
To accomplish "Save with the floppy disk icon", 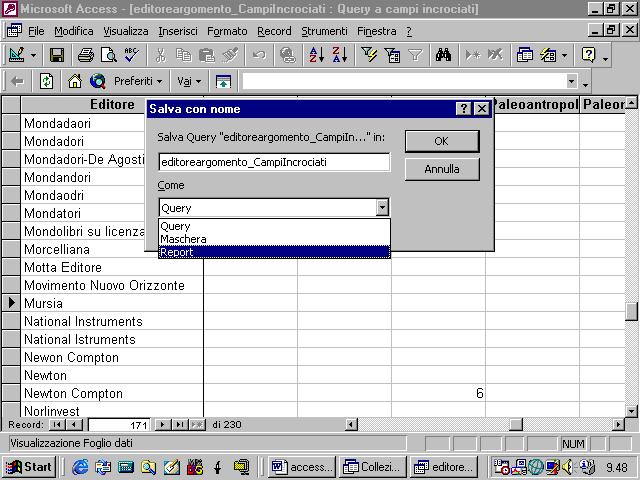I will 56,55.
